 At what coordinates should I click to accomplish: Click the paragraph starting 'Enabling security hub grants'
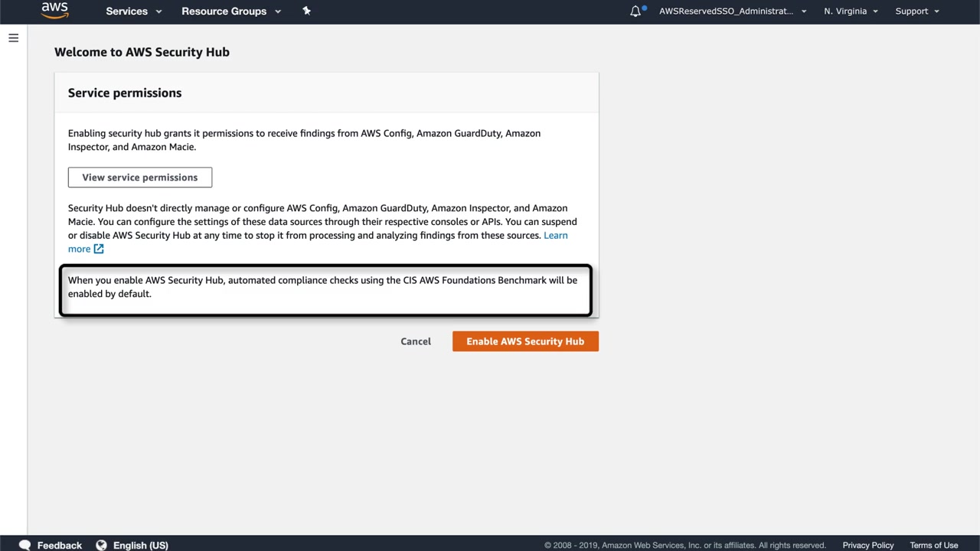304,140
